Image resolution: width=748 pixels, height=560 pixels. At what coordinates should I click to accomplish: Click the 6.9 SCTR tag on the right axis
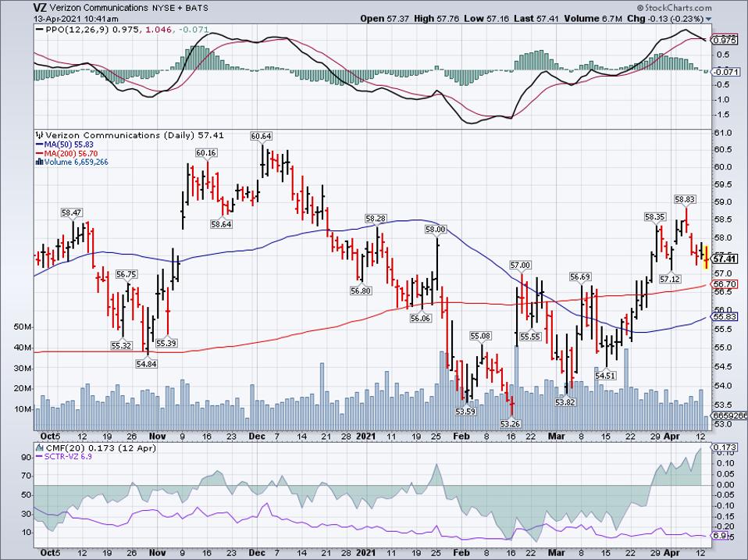pyautogui.click(x=721, y=536)
